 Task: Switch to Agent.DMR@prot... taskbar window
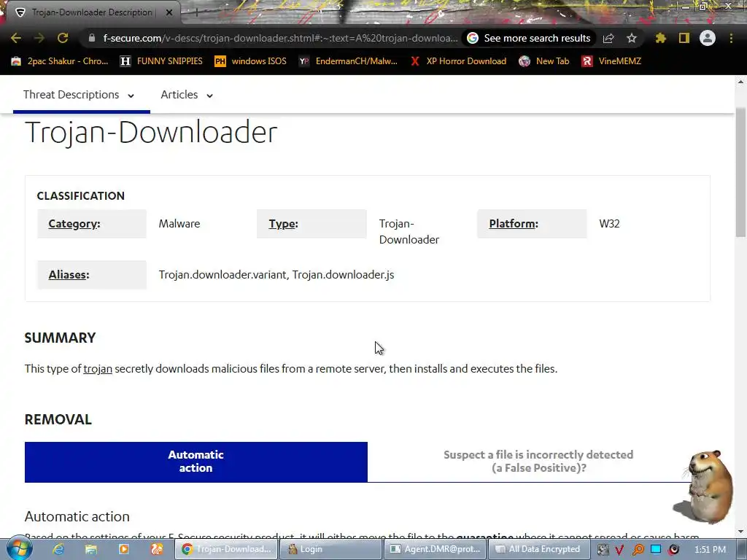435,549
